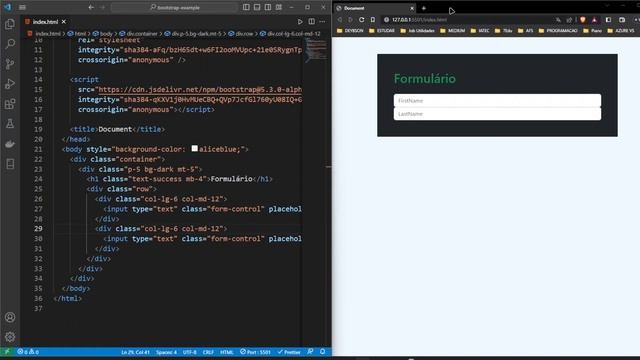
Task: Change the HTML language mode
Action: (x=227, y=352)
